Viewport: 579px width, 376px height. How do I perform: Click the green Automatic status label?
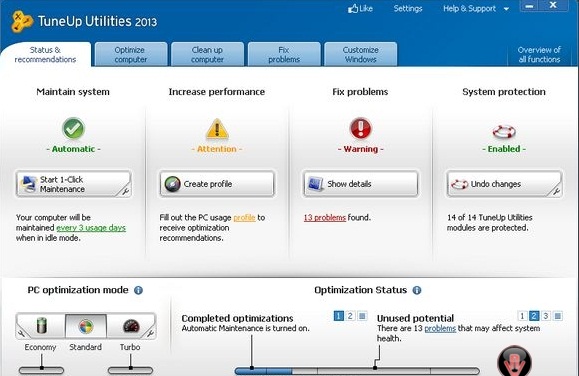tap(73, 149)
